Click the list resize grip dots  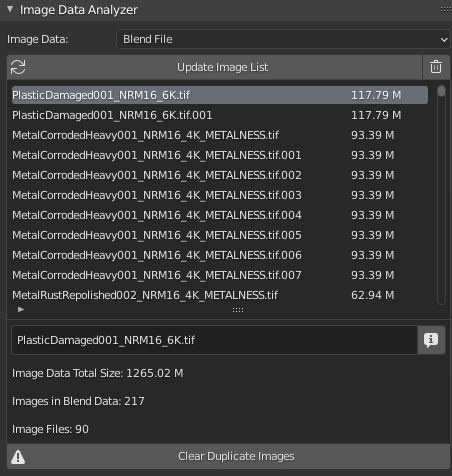(x=238, y=310)
